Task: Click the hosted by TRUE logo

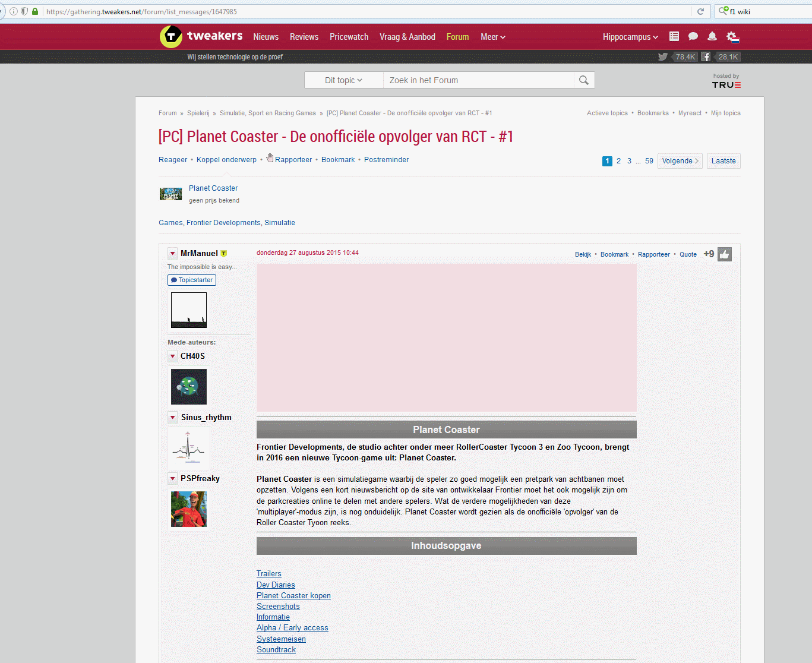Action: pyautogui.click(x=726, y=81)
